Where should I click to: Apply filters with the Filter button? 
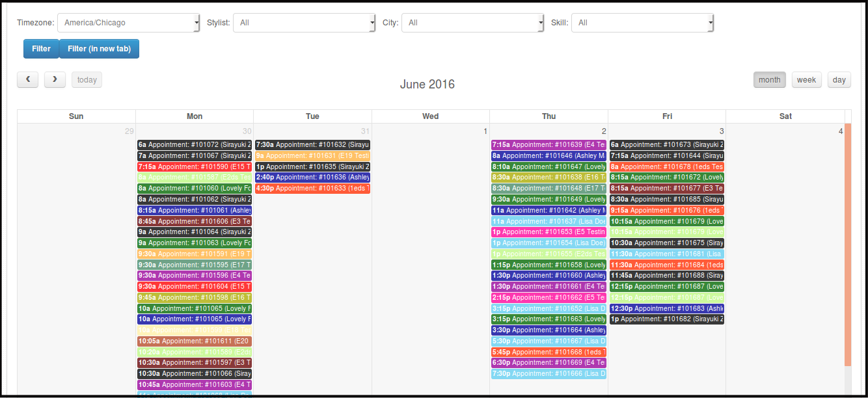(41, 49)
